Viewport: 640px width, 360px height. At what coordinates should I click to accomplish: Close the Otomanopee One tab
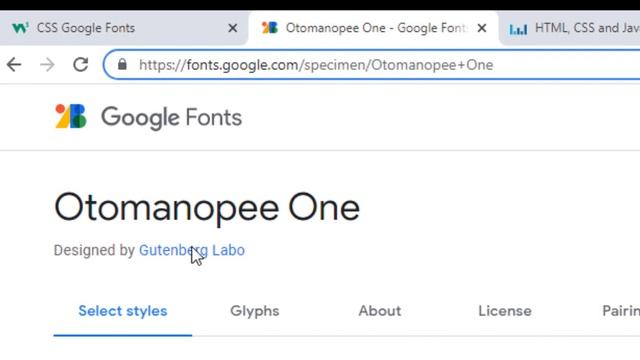tap(482, 28)
